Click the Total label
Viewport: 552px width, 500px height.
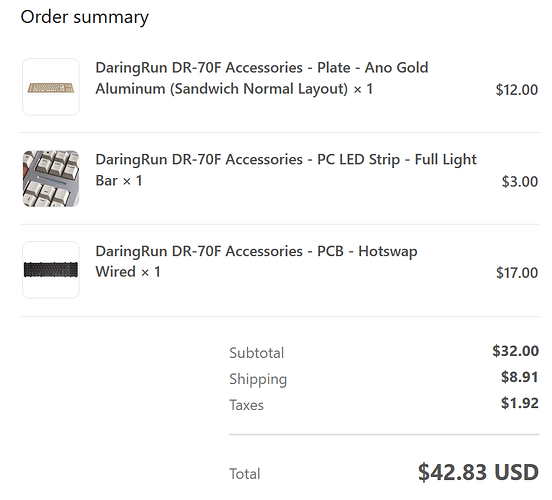tap(245, 474)
